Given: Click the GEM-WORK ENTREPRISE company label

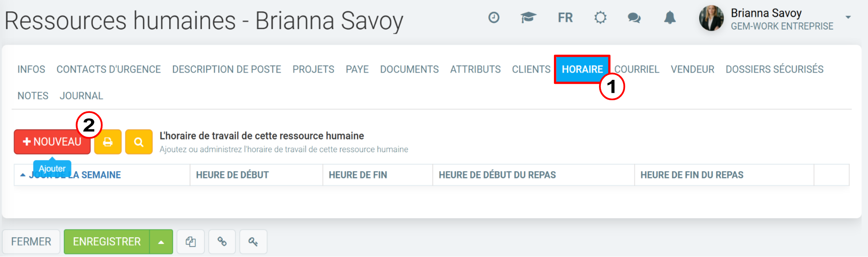Looking at the screenshot, I should pos(782,26).
